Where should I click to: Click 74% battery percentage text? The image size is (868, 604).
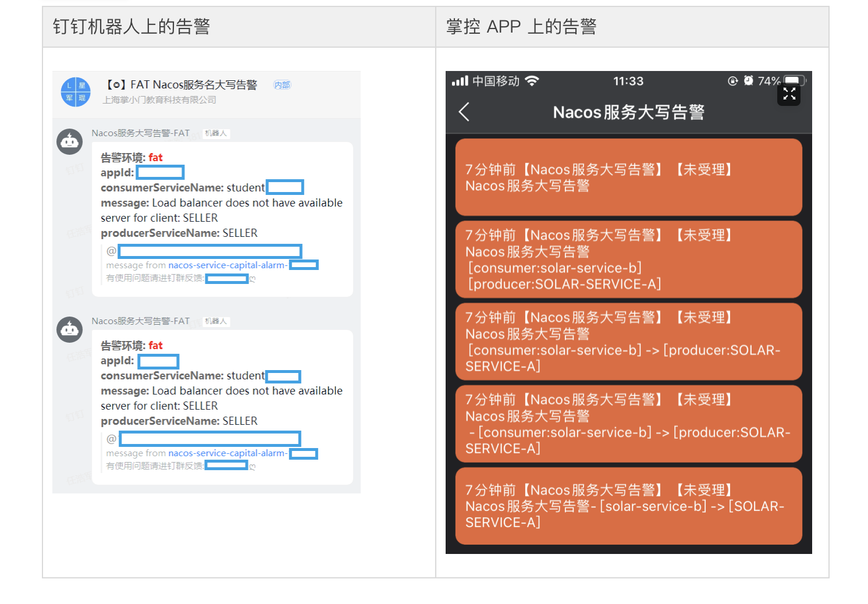769,81
